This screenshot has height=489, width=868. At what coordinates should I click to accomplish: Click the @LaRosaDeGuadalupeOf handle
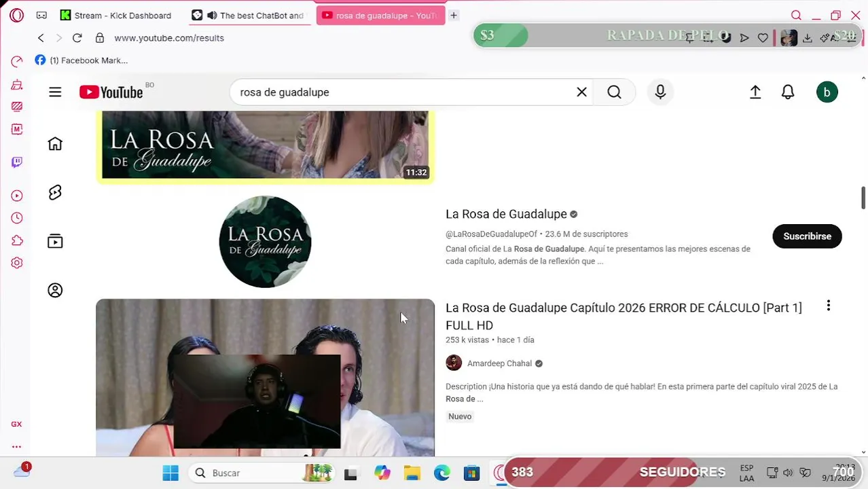[491, 234]
